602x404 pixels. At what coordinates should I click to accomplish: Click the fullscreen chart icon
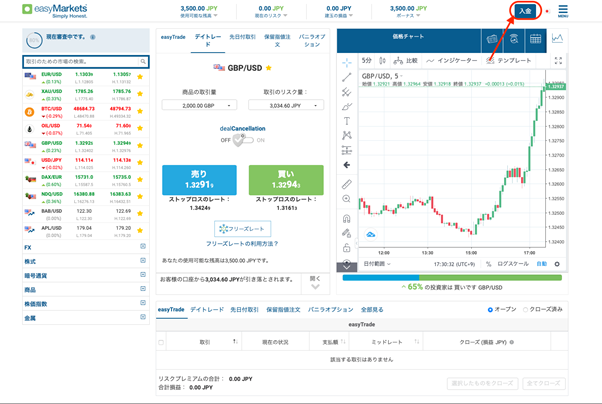click(558, 61)
